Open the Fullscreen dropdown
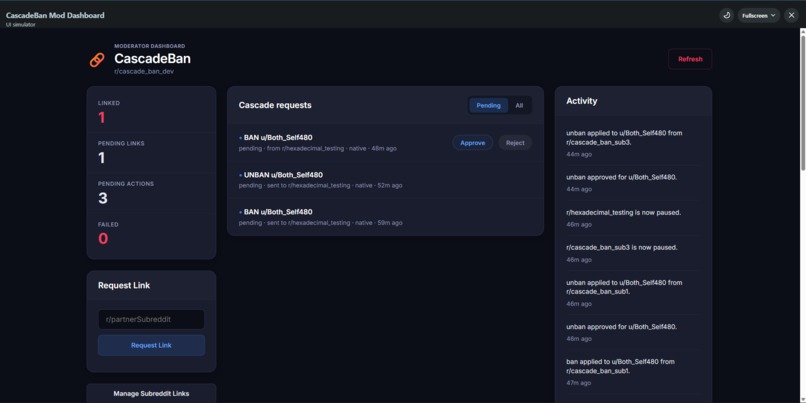 (x=759, y=15)
